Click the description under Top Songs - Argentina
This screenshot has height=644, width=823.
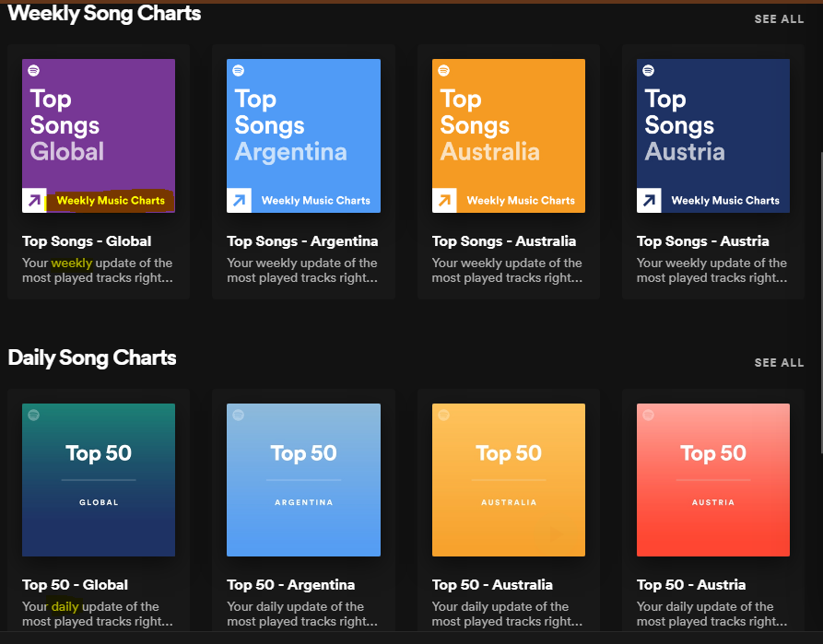(302, 270)
